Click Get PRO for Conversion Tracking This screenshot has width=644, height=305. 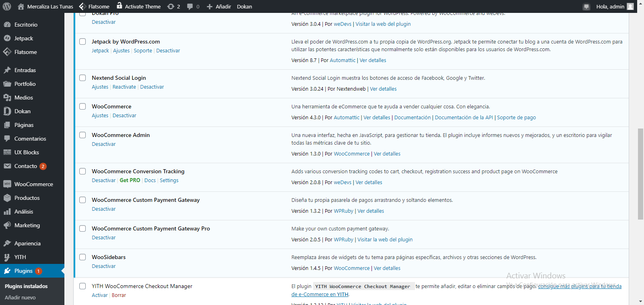[x=130, y=181]
